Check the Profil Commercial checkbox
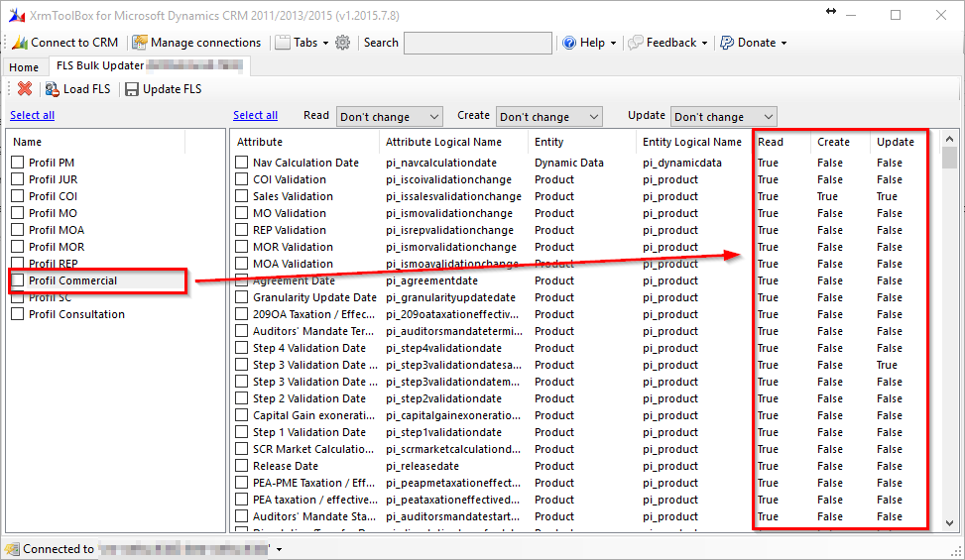This screenshot has height=560, width=965. [x=17, y=280]
